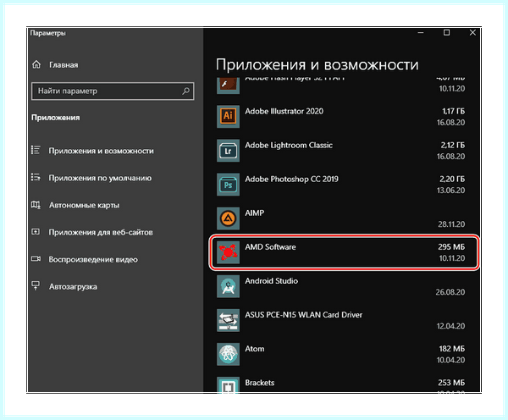This screenshot has height=420, width=508.
Task: Open the Главная home link
Action: pyautogui.click(x=63, y=65)
